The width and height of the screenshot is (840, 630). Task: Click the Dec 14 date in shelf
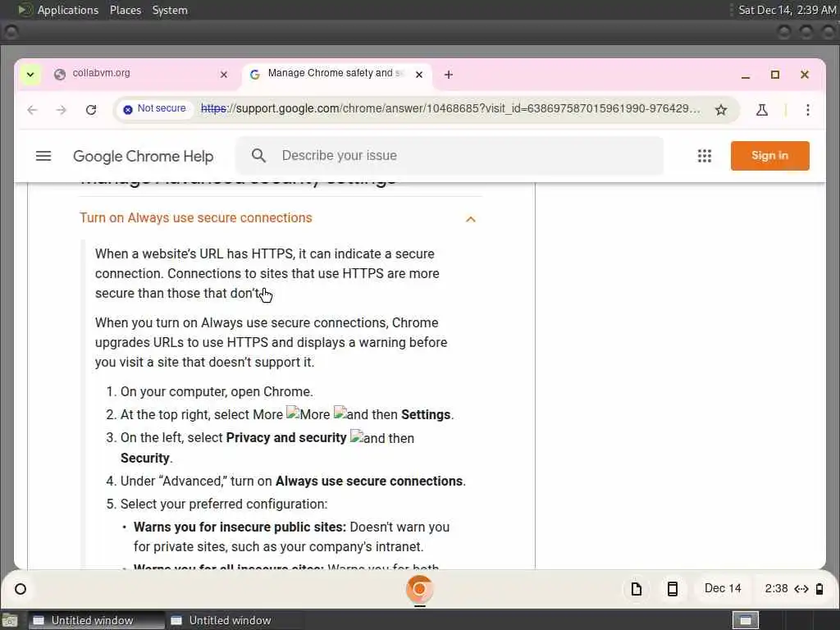click(723, 589)
